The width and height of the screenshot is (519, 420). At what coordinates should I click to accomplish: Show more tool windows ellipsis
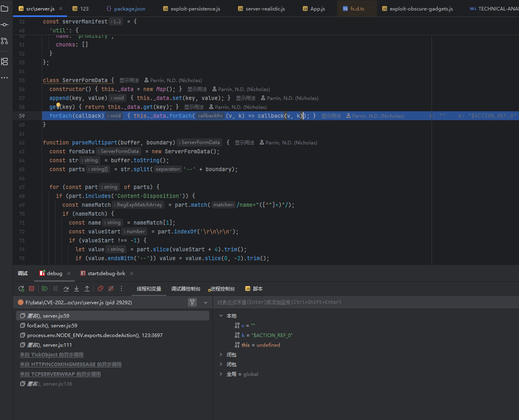(4, 78)
